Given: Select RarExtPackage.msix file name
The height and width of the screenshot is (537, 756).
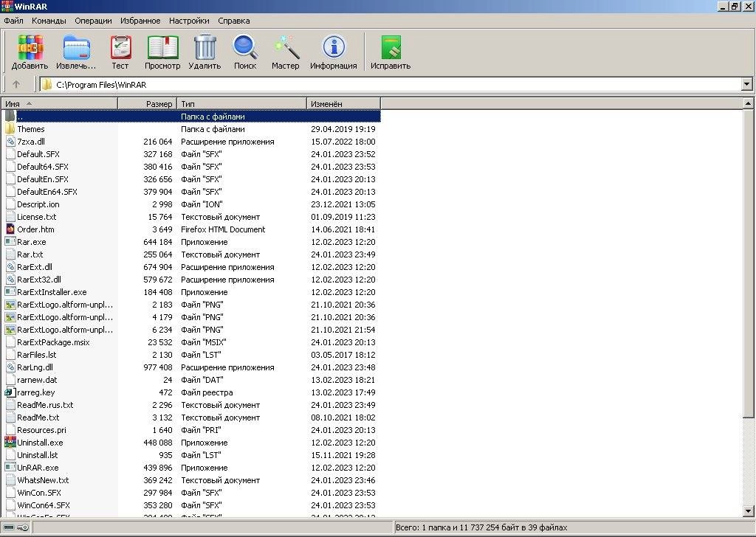Looking at the screenshot, I should click(x=53, y=342).
